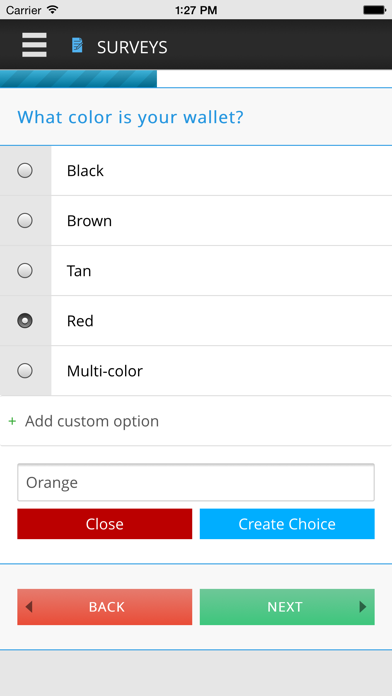
Task: Go to the NEXT question
Action: click(x=287, y=607)
